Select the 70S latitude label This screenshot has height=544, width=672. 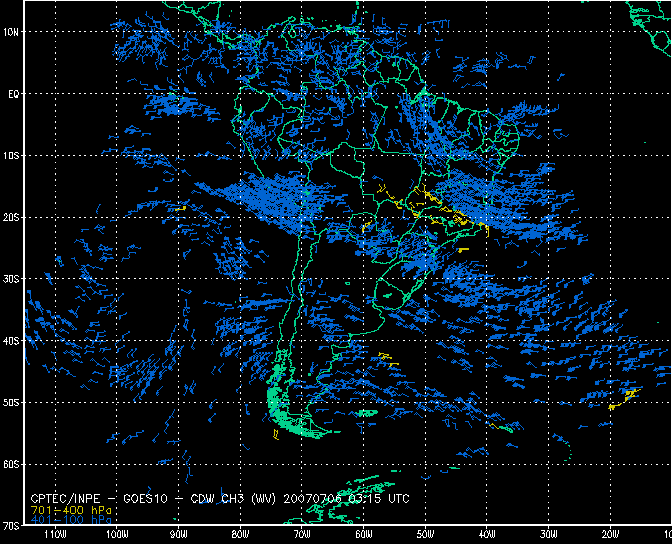12,526
